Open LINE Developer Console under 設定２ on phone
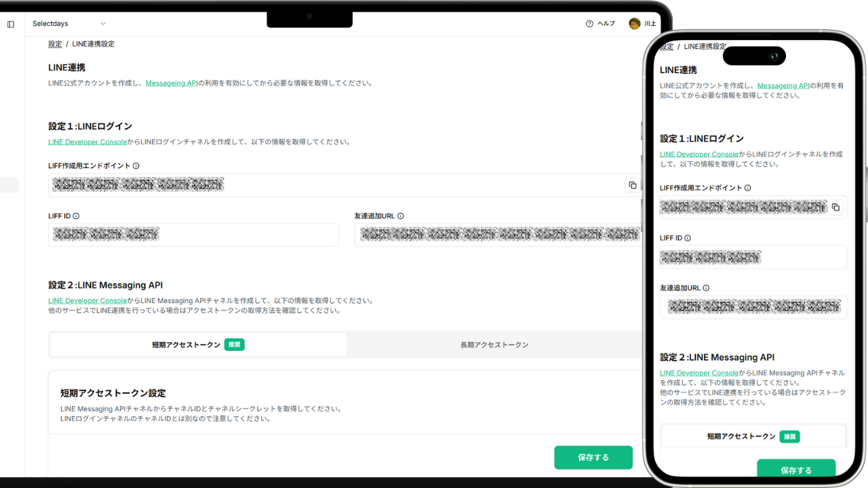 [699, 373]
